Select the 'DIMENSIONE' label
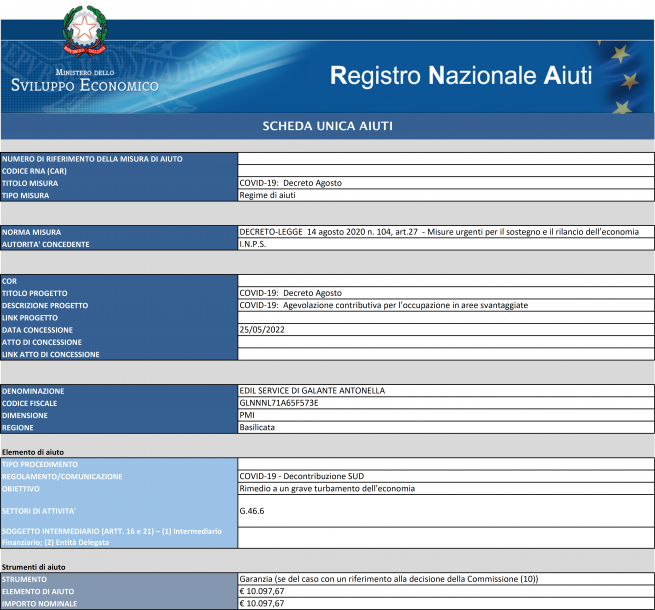The width and height of the screenshot is (655, 610). pos(25,415)
